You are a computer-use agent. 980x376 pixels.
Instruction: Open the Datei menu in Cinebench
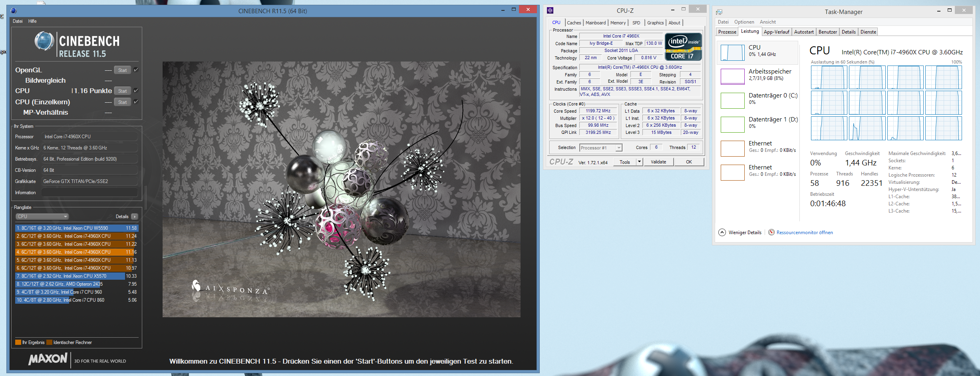18,21
